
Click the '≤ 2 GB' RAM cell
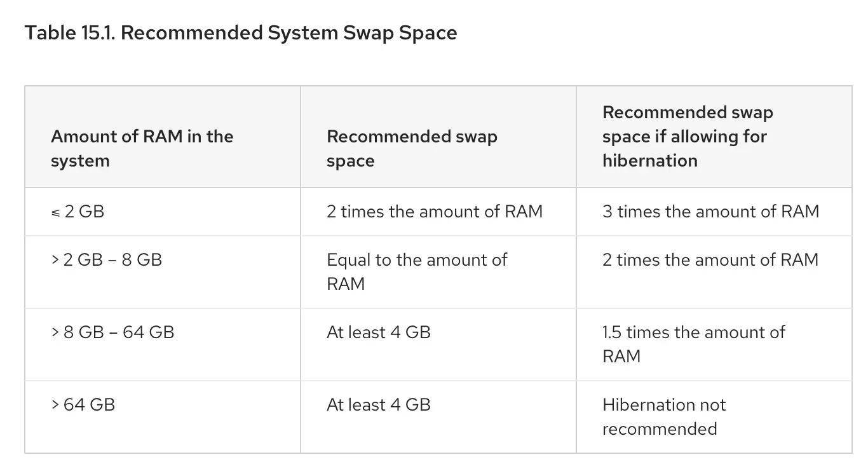(78, 212)
